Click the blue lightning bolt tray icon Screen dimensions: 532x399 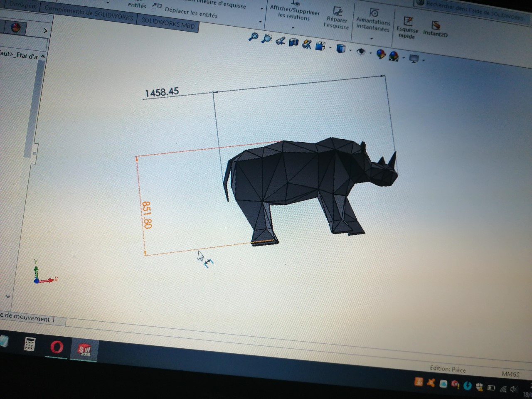(467, 386)
